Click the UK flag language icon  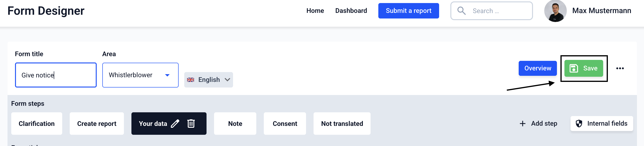click(x=191, y=80)
